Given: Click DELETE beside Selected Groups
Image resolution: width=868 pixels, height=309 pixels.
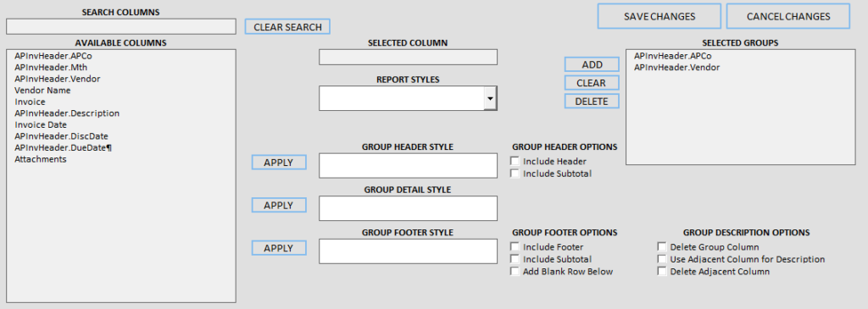Looking at the screenshot, I should (592, 101).
